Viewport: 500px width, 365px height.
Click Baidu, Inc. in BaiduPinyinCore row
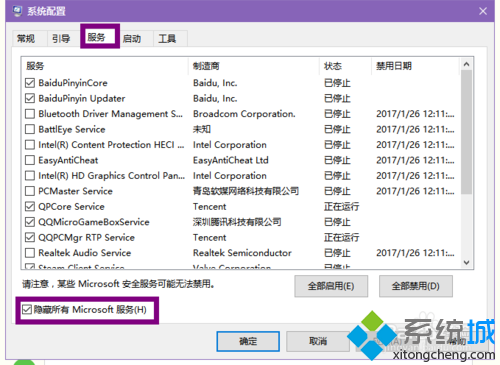pos(215,83)
